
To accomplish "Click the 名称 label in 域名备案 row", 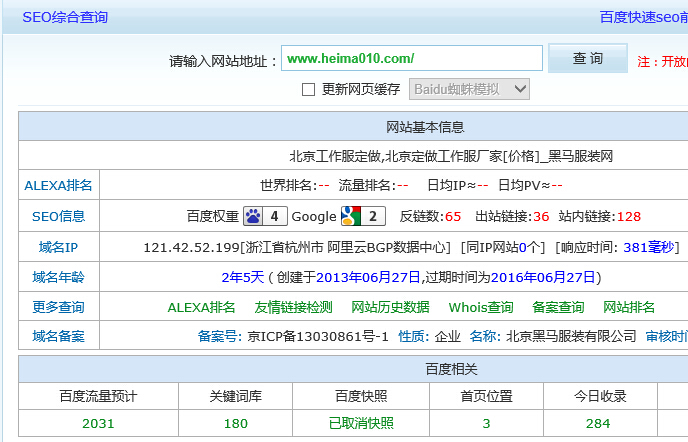I will [485, 337].
